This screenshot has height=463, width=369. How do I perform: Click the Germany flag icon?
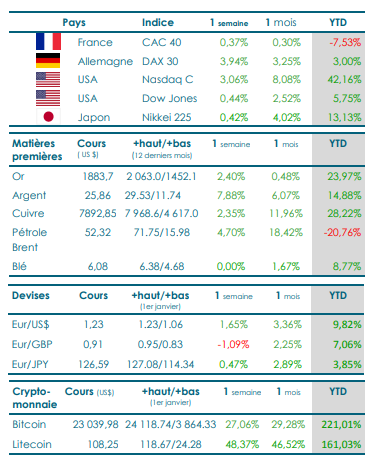coord(48,61)
